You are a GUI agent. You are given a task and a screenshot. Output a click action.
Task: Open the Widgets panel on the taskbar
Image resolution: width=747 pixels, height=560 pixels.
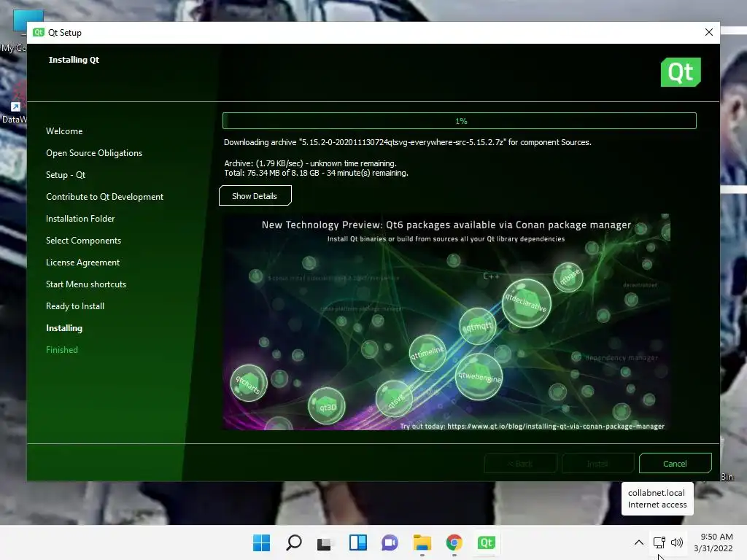(x=357, y=542)
